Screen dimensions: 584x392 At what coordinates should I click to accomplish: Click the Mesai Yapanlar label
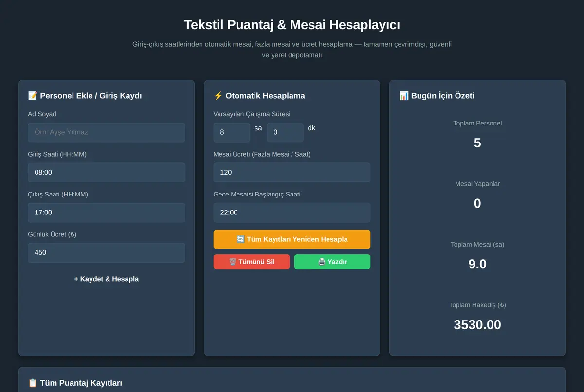point(477,184)
